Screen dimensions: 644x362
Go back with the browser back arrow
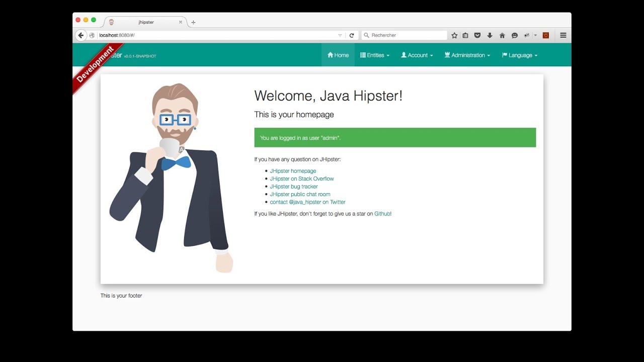80,35
